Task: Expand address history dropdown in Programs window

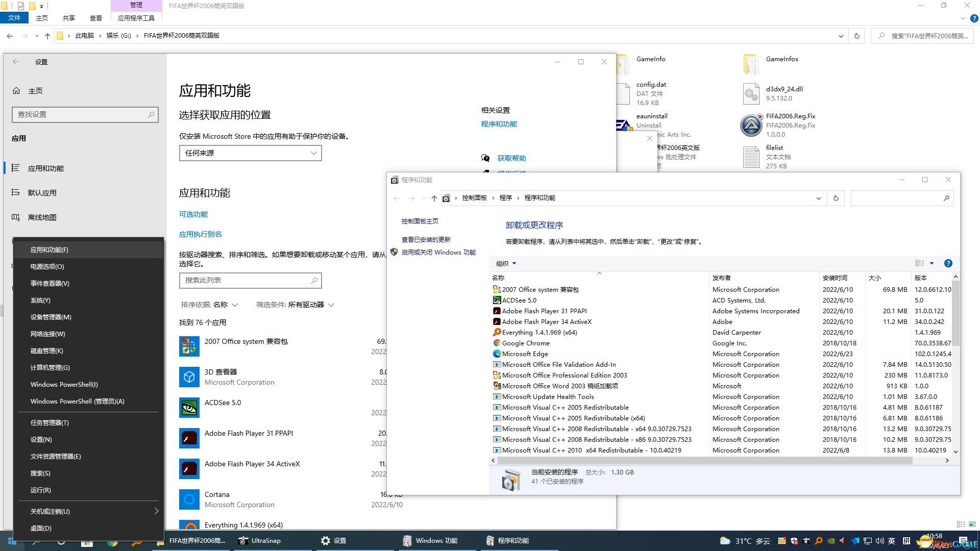Action: click(818, 198)
